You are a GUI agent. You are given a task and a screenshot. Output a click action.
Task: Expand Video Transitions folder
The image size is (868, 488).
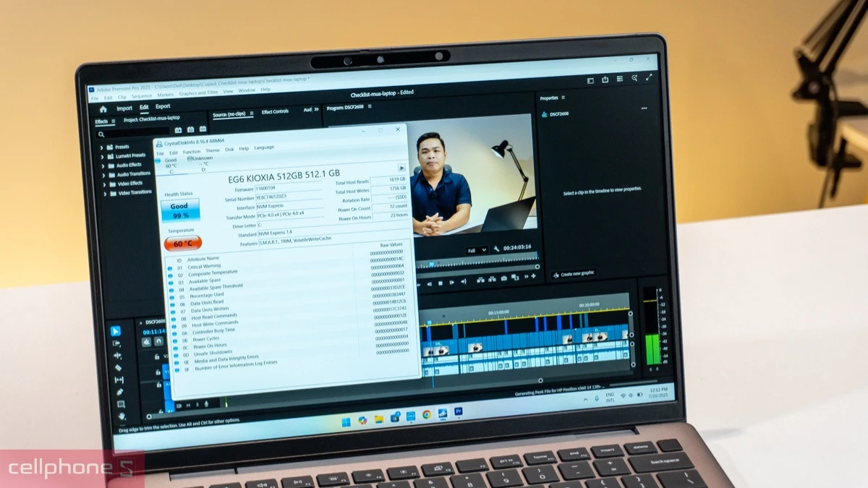point(105,194)
